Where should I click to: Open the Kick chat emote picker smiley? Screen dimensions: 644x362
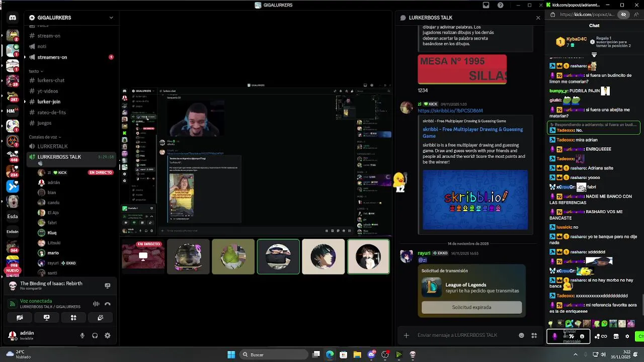pyautogui.click(x=582, y=336)
